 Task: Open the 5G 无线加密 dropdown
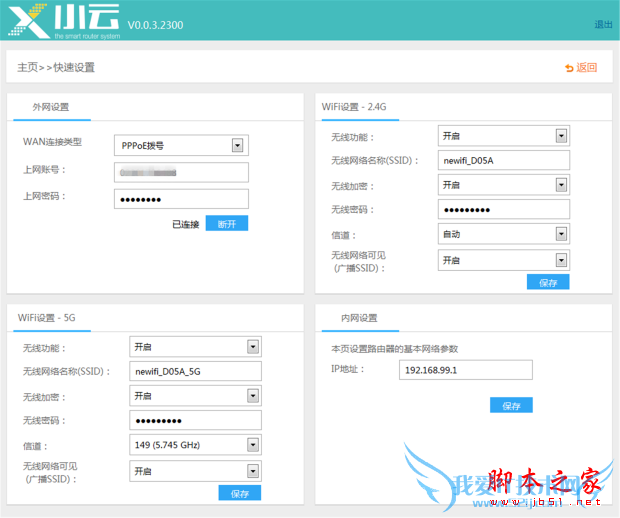tap(195, 396)
